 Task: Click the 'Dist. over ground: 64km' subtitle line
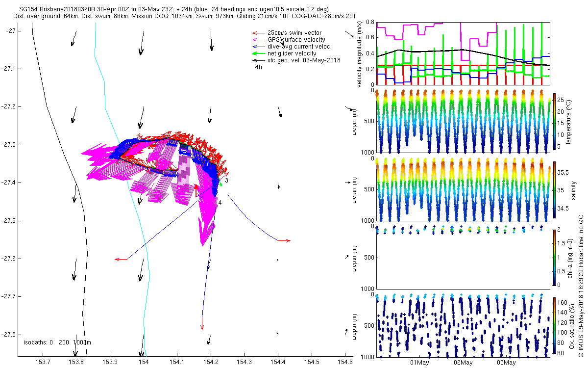(x=185, y=16)
